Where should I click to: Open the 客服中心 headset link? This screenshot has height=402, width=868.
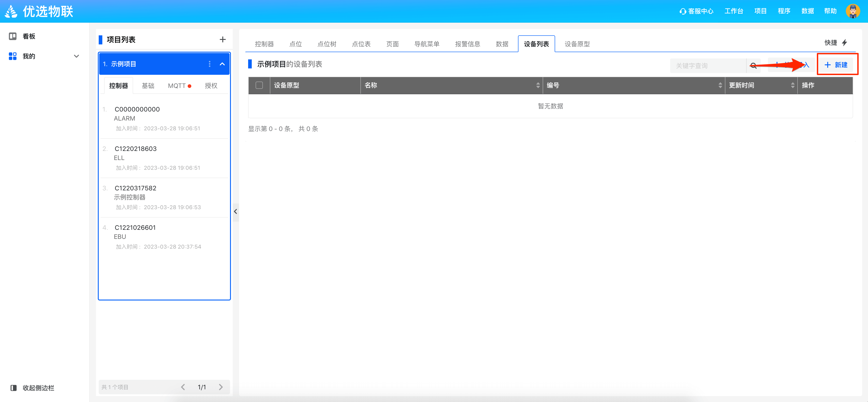click(x=696, y=11)
